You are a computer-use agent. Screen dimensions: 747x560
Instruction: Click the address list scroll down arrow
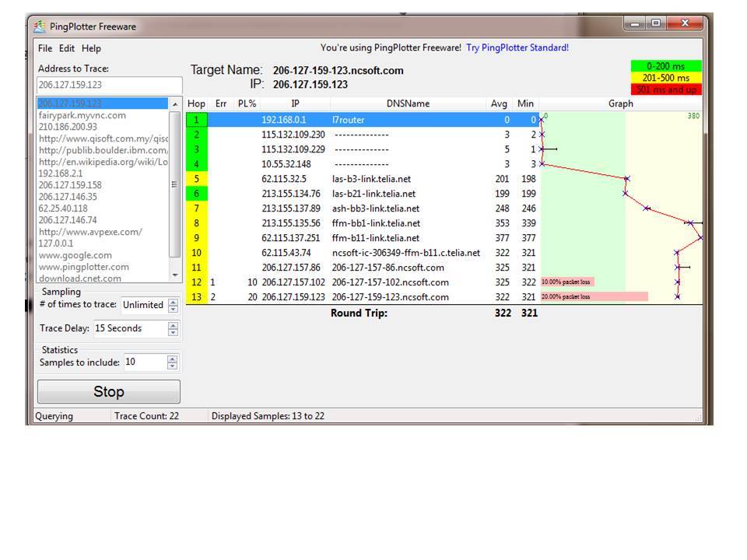point(175,275)
